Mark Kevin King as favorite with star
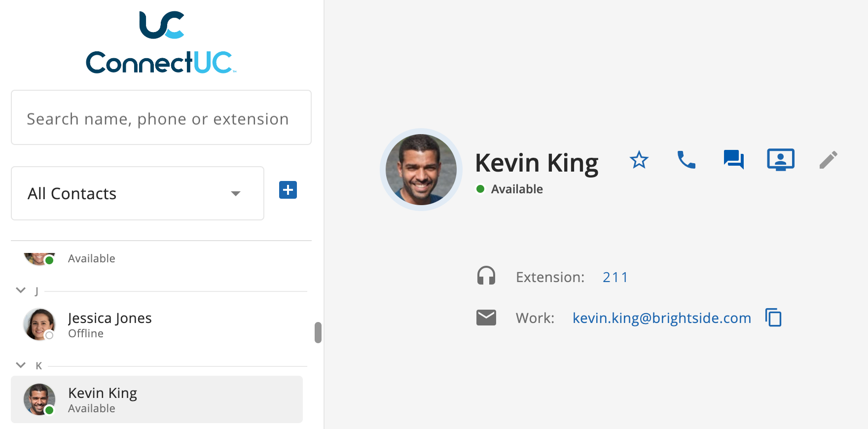868x429 pixels. tap(639, 160)
